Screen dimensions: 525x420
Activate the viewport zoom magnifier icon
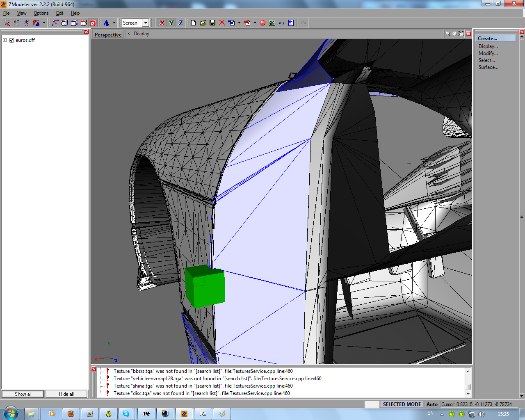click(x=448, y=34)
